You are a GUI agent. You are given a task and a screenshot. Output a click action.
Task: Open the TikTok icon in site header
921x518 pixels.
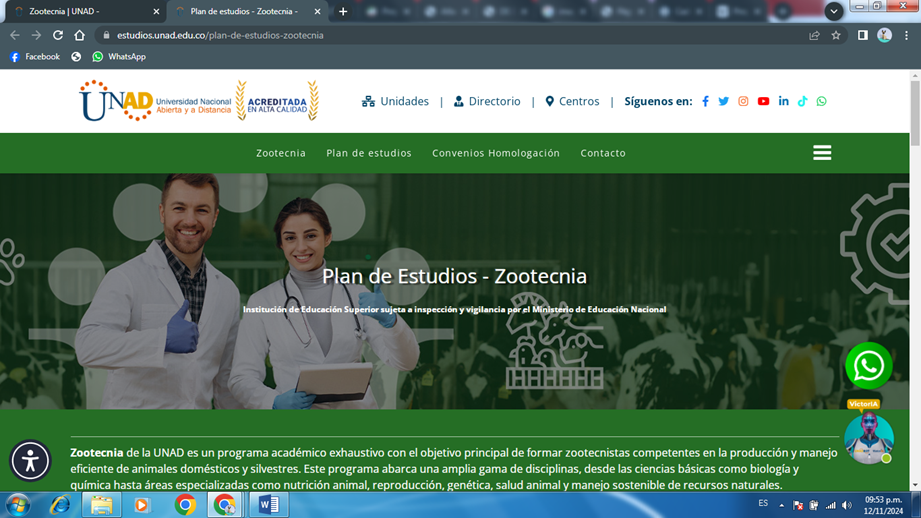(802, 101)
